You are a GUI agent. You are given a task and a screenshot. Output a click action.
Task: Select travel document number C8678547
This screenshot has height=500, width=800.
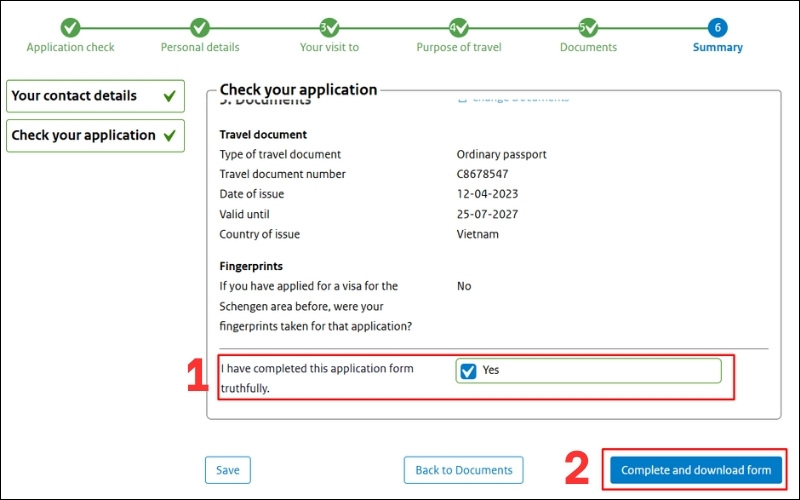click(x=482, y=174)
